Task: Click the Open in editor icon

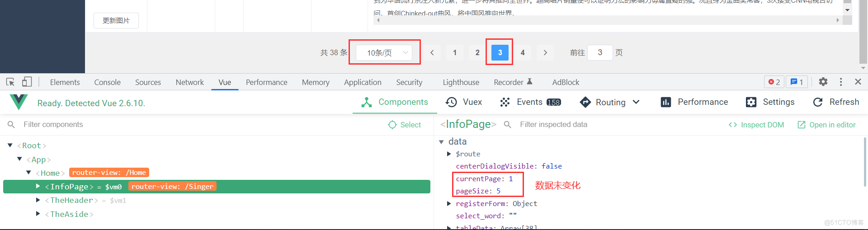Action: click(x=802, y=125)
